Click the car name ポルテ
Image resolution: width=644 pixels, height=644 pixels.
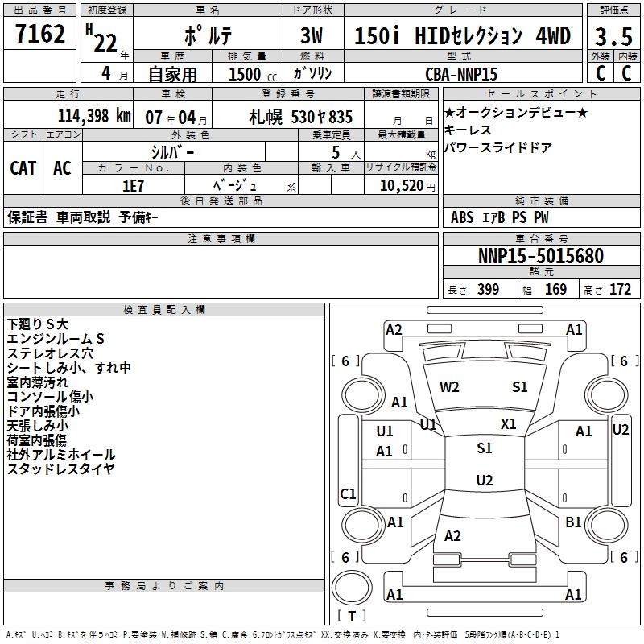point(208,35)
